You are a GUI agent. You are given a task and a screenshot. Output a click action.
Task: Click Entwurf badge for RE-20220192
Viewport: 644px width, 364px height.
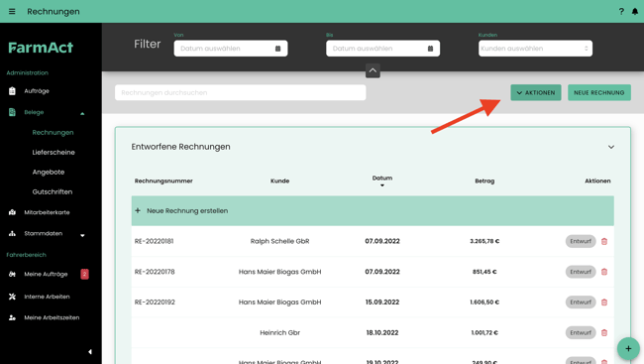tap(581, 302)
